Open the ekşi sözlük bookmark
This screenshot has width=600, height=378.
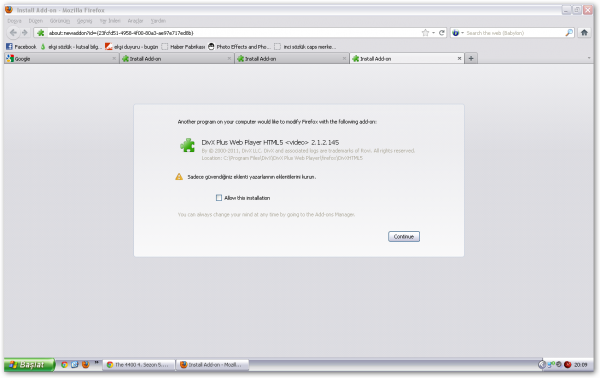click(71, 47)
